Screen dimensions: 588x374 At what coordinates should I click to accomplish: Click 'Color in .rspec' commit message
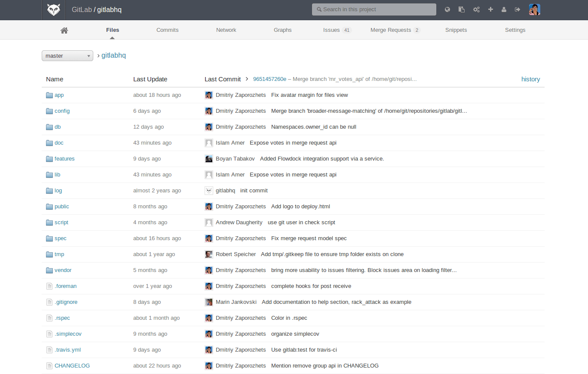pyautogui.click(x=289, y=318)
